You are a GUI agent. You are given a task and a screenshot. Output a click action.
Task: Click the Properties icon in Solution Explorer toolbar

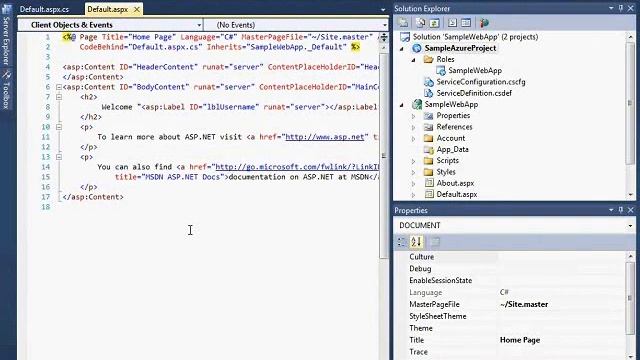403,23
